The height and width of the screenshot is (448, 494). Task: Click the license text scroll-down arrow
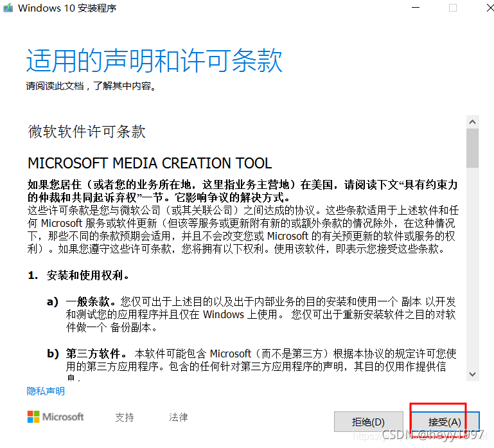click(x=472, y=374)
